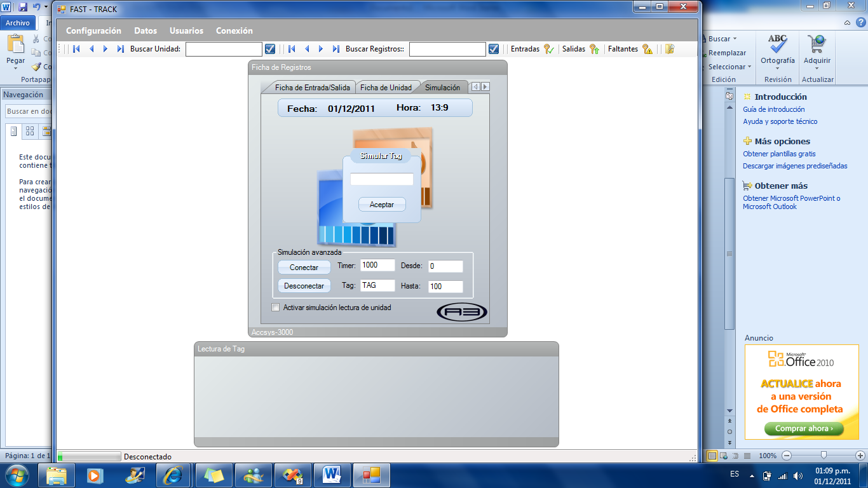
Task: Open Word from the Windows taskbar
Action: (331, 475)
